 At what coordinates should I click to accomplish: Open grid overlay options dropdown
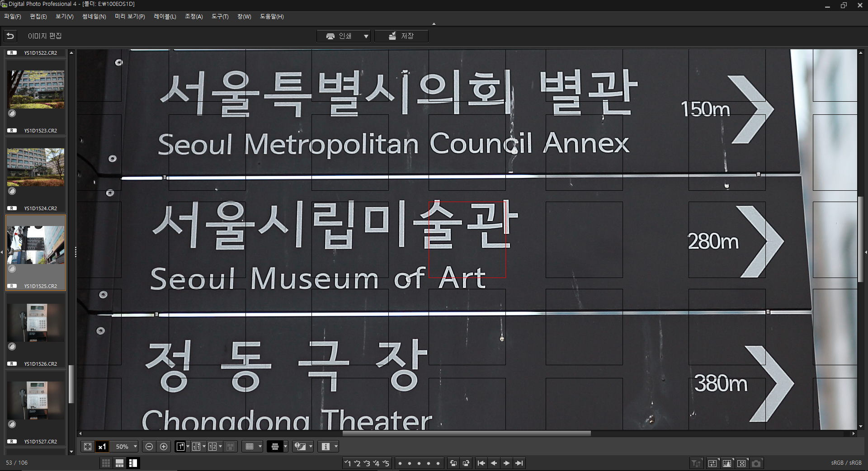[x=260, y=447]
